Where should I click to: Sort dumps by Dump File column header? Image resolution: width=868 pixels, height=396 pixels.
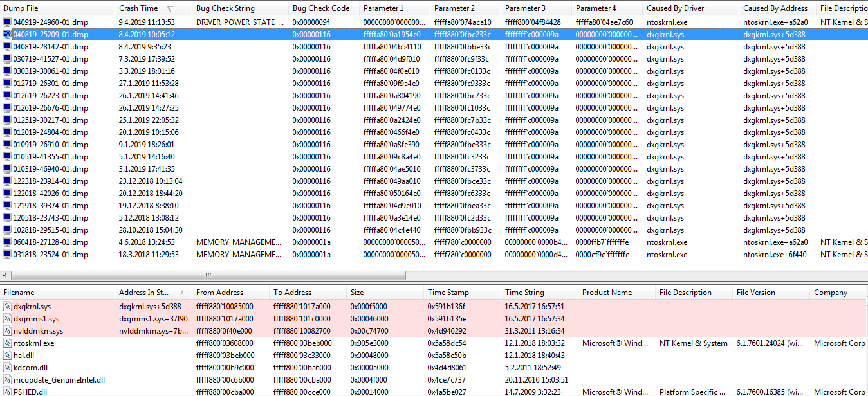tap(58, 8)
